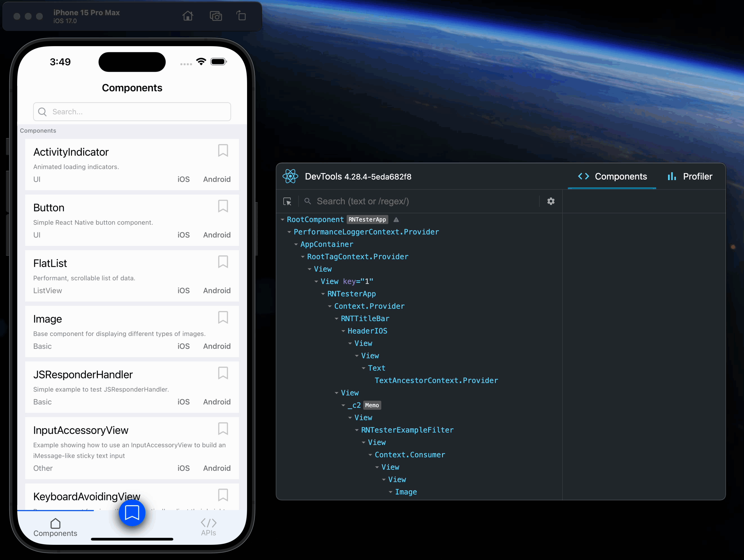Open DevTools settings gear icon
Viewport: 744px width, 560px height.
pyautogui.click(x=551, y=201)
